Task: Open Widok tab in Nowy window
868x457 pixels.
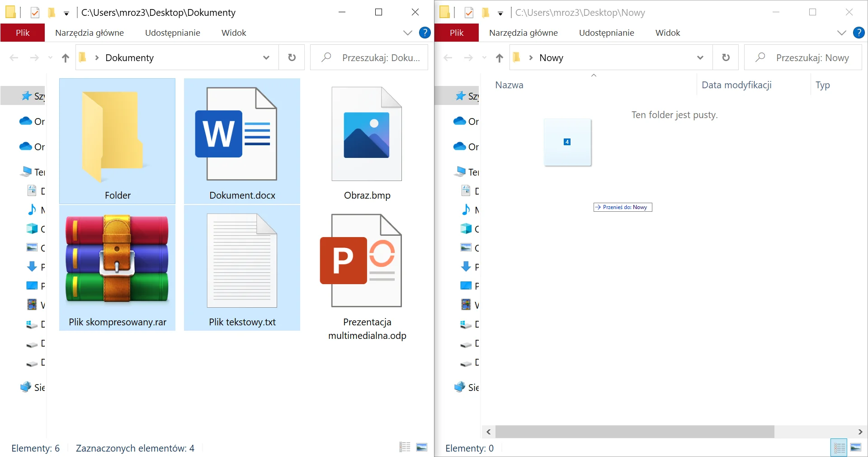Action: pos(668,33)
